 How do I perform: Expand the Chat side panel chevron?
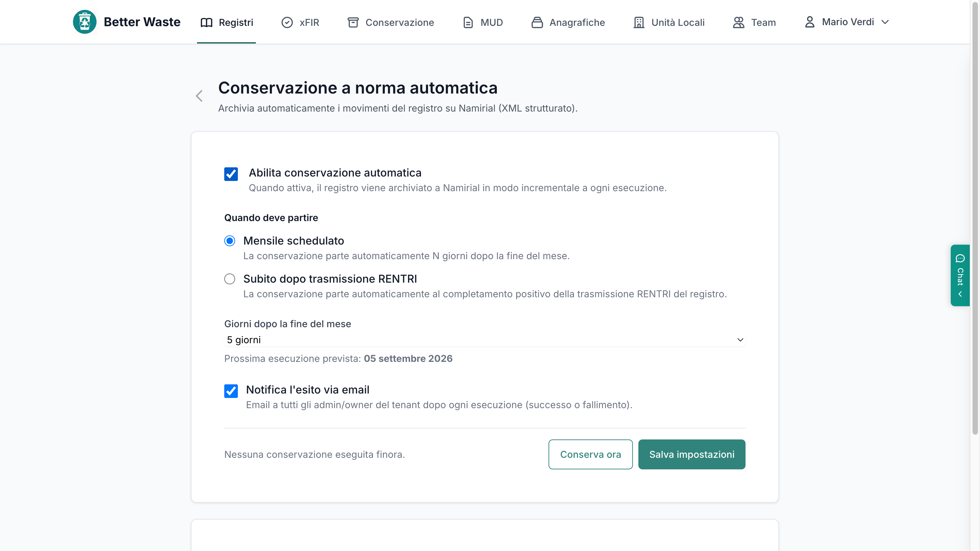pyautogui.click(x=960, y=294)
